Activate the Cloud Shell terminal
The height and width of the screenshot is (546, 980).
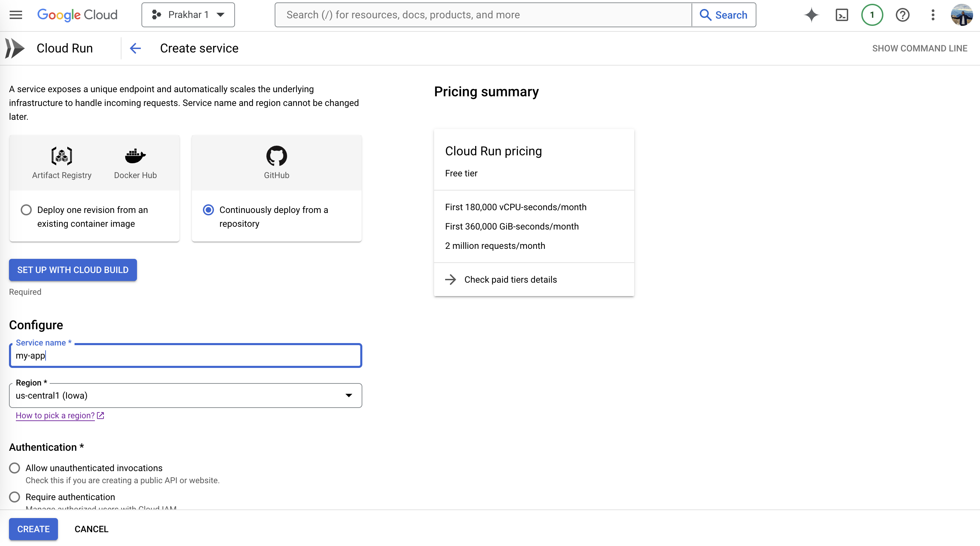tap(842, 14)
